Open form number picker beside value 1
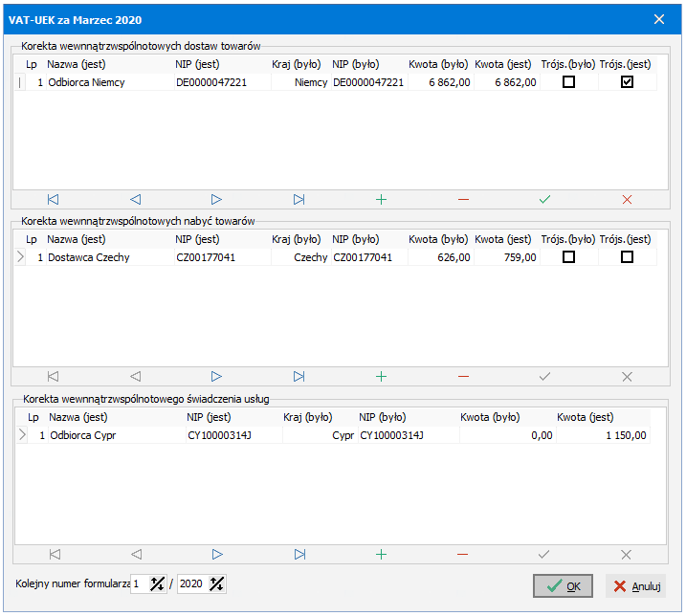This screenshot has width=686, height=616. [157, 583]
